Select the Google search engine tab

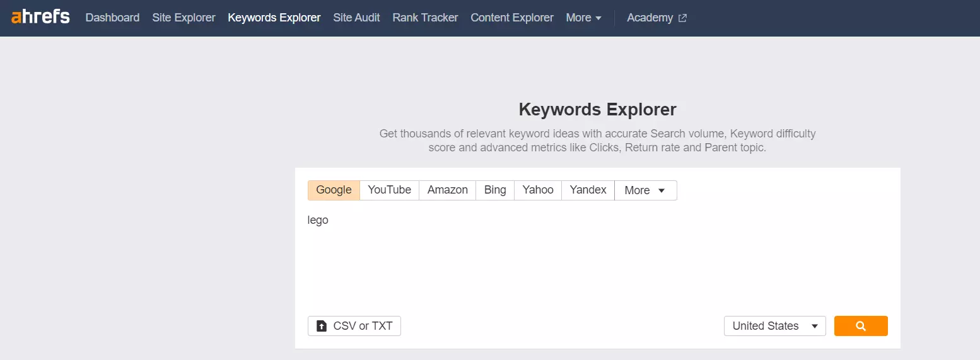point(334,190)
